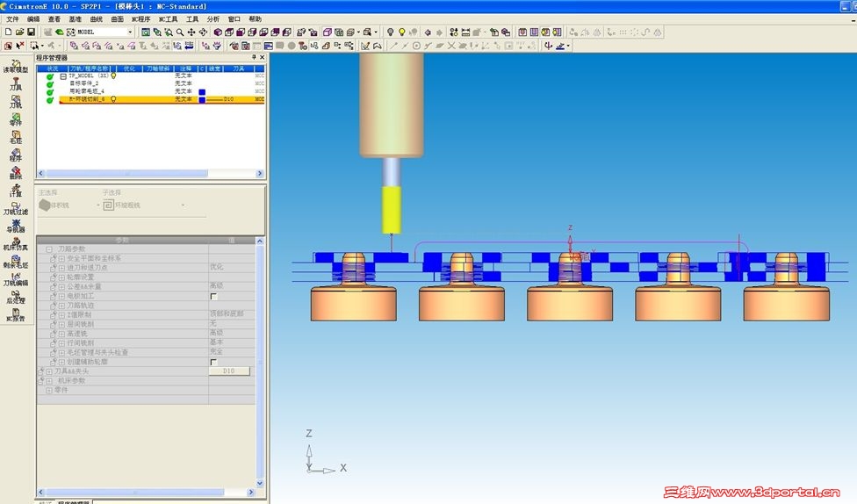Click the 注释 column header

pos(186,68)
